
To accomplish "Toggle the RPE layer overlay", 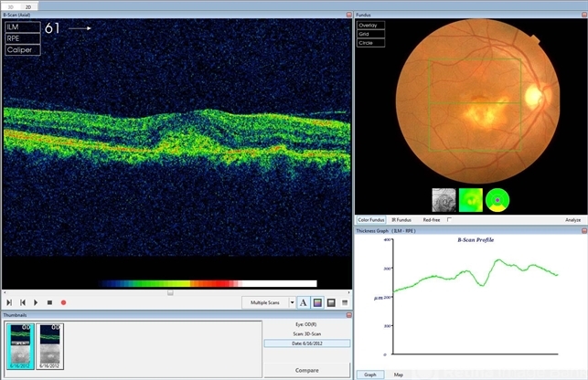I will tap(22, 38).
